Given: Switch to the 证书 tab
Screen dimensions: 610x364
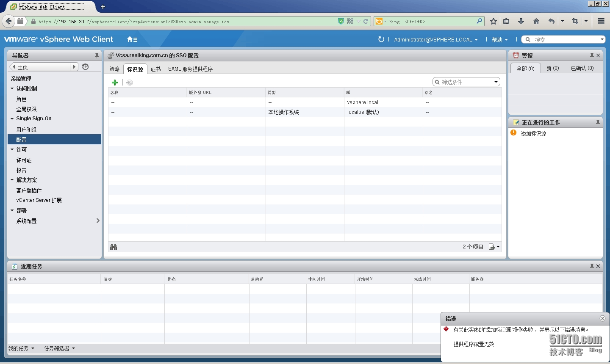Looking at the screenshot, I should pos(155,69).
